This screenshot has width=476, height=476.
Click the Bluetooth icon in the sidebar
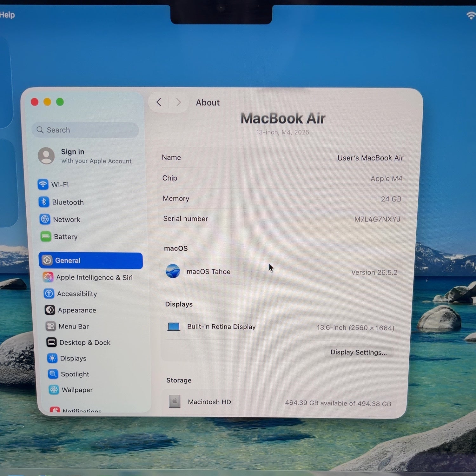(x=44, y=202)
